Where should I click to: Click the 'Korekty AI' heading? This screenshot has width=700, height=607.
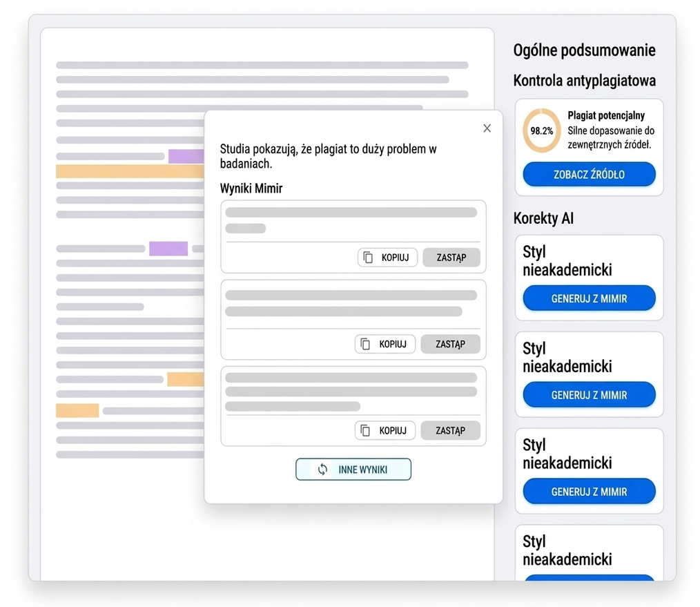pyautogui.click(x=543, y=218)
